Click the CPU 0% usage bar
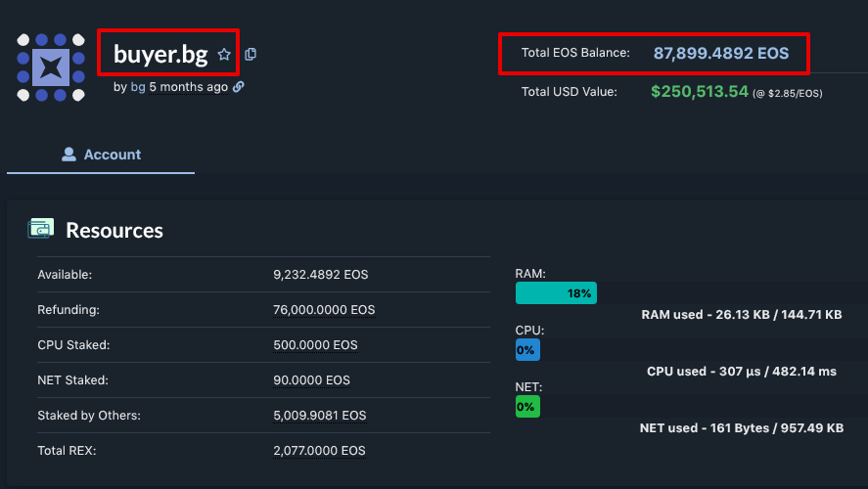 point(527,349)
